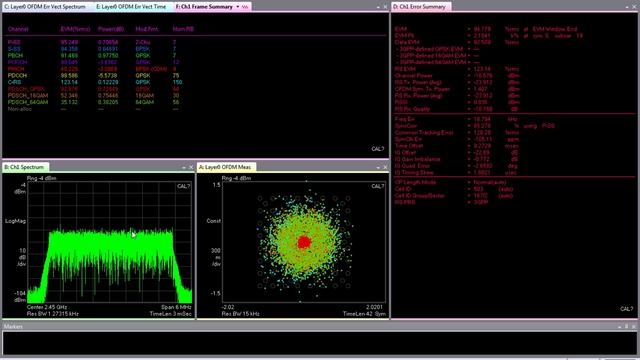The image size is (640, 360).
Task: Close the Ch1 Error Summary panel
Action: pyautogui.click(x=634, y=7)
